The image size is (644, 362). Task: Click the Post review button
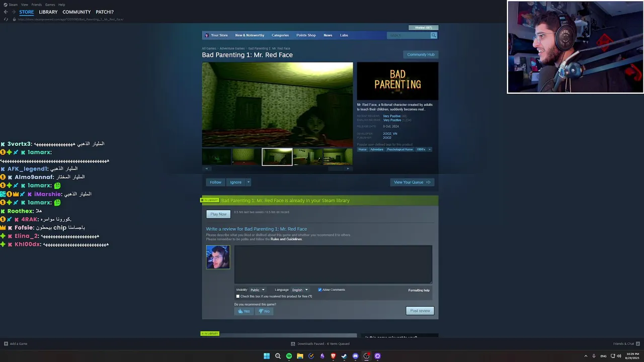click(420, 311)
